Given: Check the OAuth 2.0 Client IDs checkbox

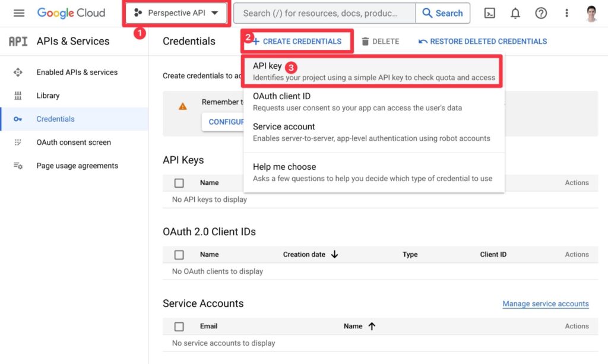Looking at the screenshot, I should pos(179,255).
